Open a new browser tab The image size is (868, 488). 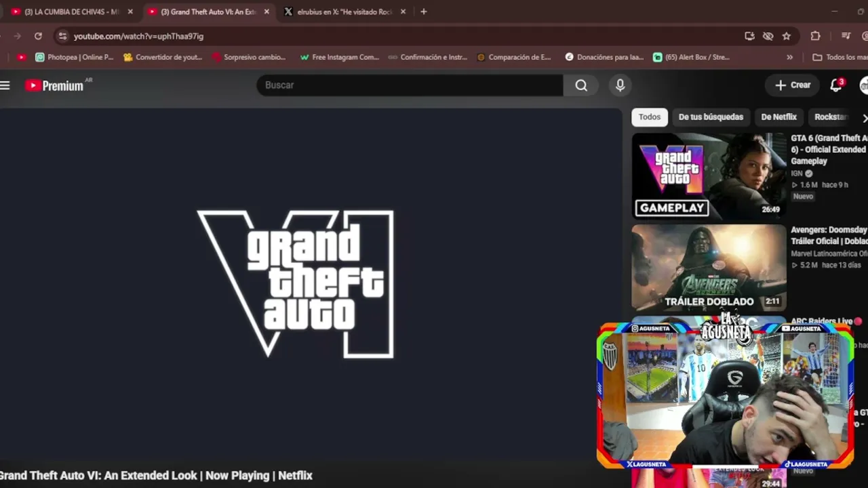click(x=423, y=12)
